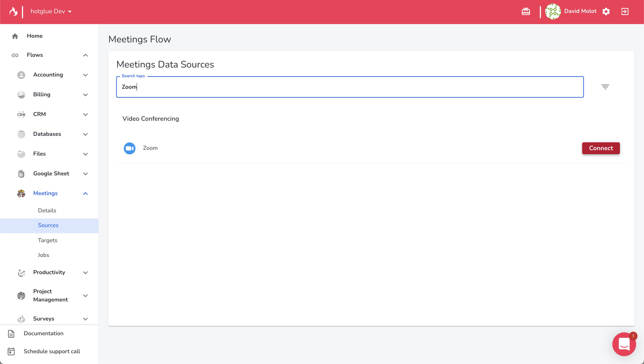Expand the CRM flow section

(85, 114)
